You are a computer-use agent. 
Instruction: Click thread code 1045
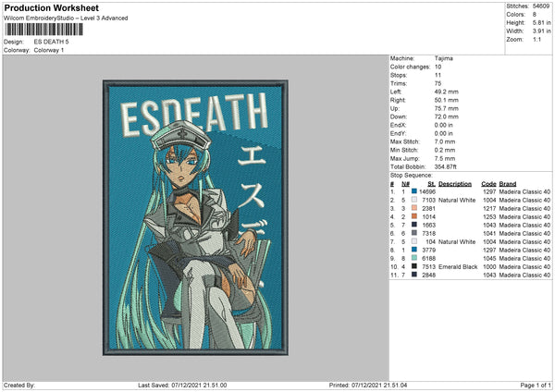coord(489,259)
